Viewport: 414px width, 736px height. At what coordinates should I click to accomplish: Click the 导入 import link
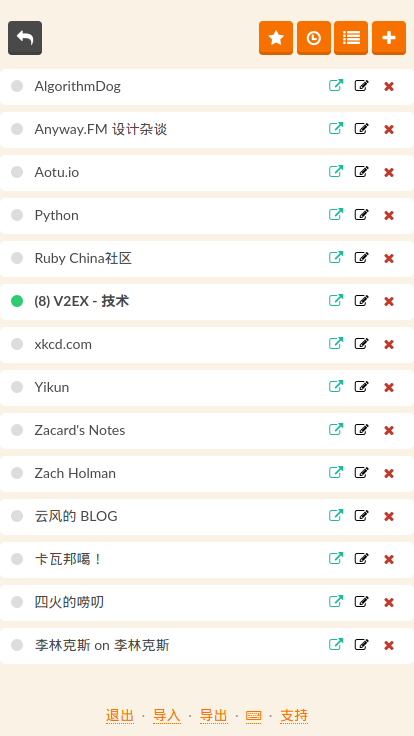[167, 716]
